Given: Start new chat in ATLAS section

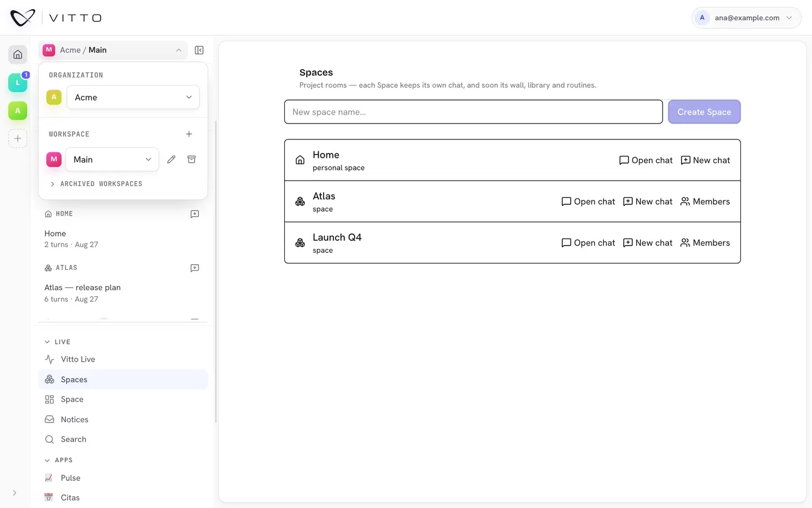Looking at the screenshot, I should coord(195,268).
